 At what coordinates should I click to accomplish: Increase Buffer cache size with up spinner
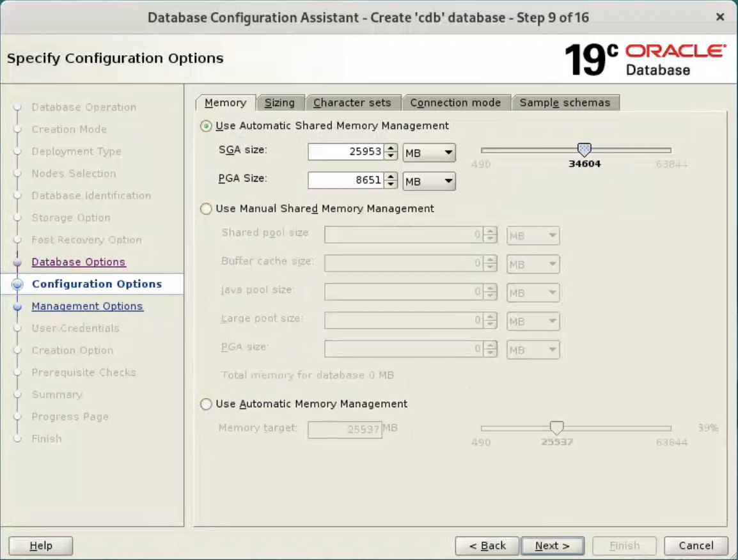pyautogui.click(x=490, y=260)
